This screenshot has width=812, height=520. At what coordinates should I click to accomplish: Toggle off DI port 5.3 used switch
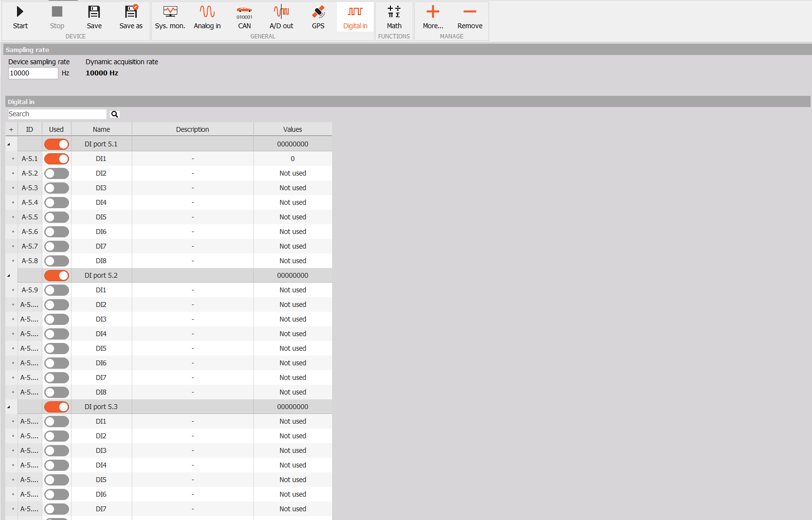click(x=56, y=407)
